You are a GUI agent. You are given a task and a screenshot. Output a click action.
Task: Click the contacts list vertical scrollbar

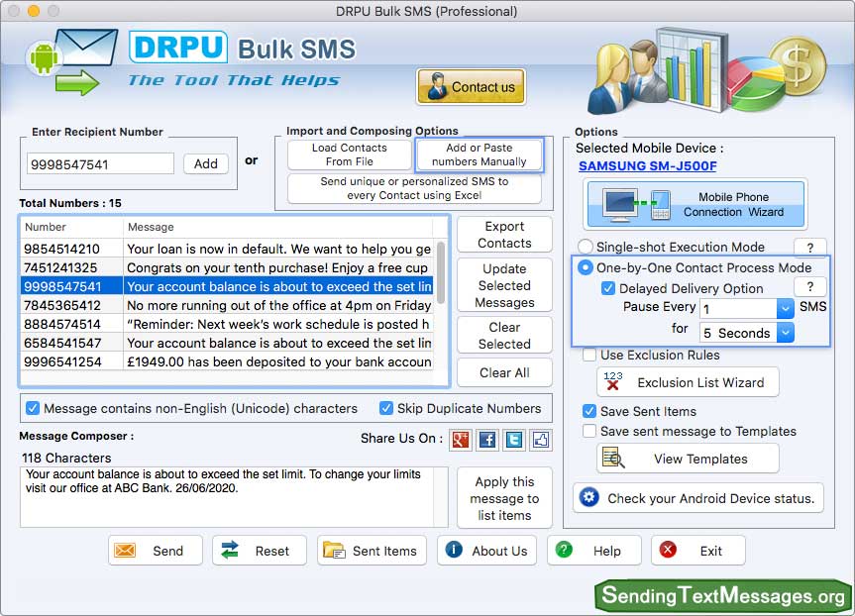[x=441, y=272]
